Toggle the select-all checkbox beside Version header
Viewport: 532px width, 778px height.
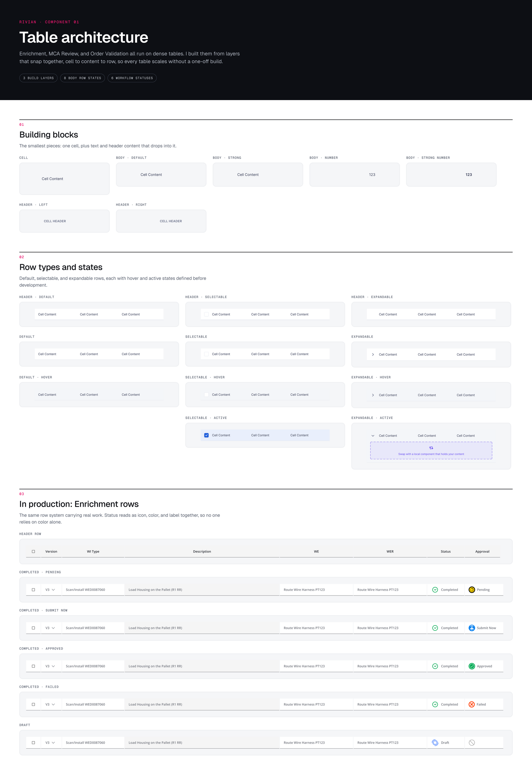click(x=34, y=551)
